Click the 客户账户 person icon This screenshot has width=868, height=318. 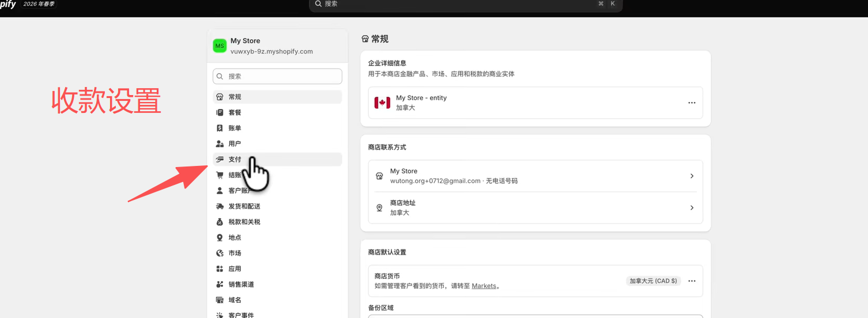pyautogui.click(x=220, y=191)
